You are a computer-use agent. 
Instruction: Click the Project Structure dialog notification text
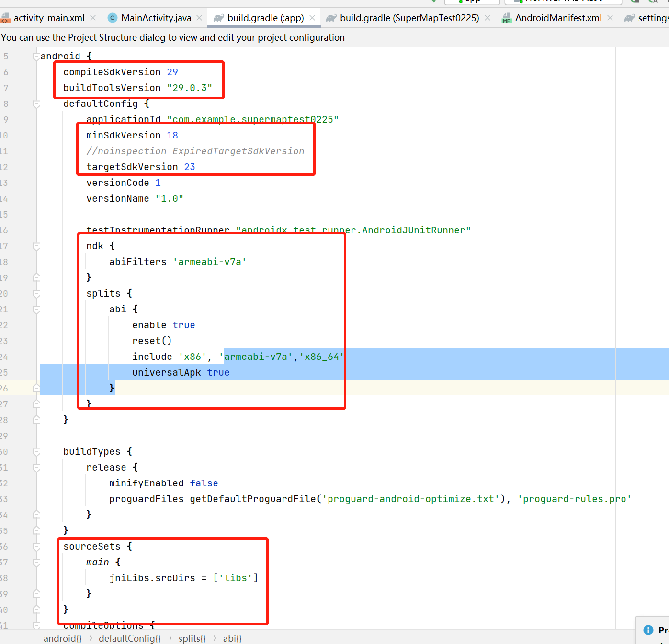pyautogui.click(x=173, y=37)
